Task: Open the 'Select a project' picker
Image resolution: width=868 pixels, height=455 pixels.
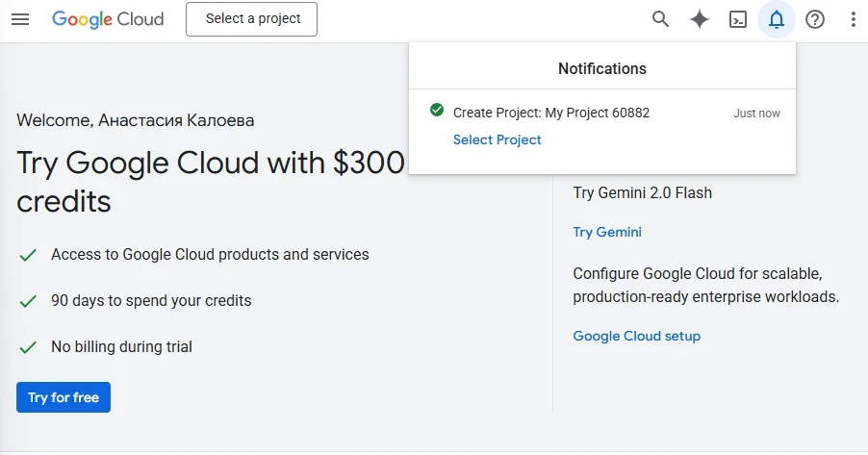Action: click(x=251, y=19)
